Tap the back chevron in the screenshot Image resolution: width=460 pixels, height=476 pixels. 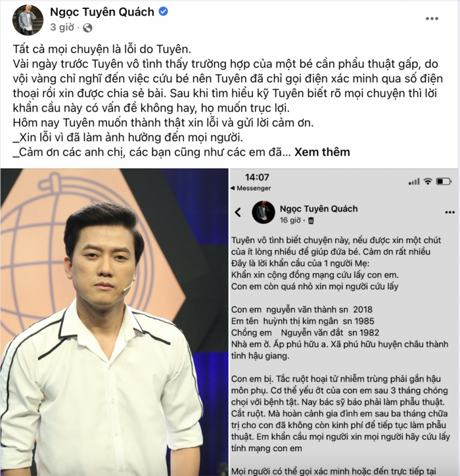pos(238,212)
